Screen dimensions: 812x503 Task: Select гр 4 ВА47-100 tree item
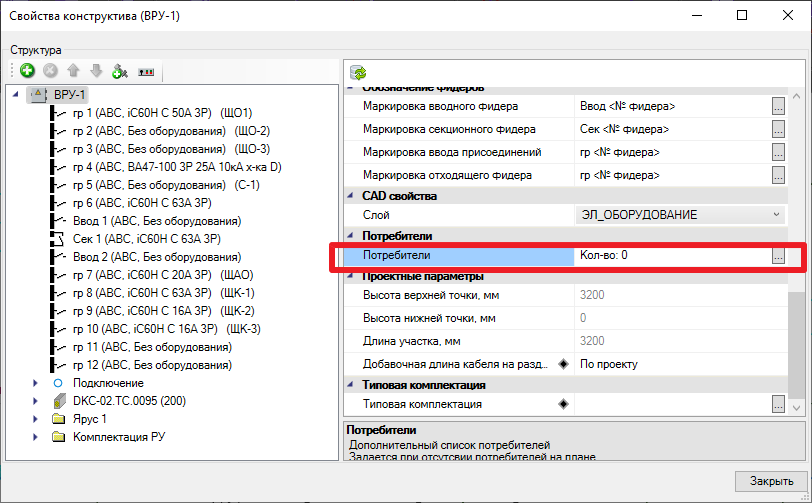click(x=177, y=167)
